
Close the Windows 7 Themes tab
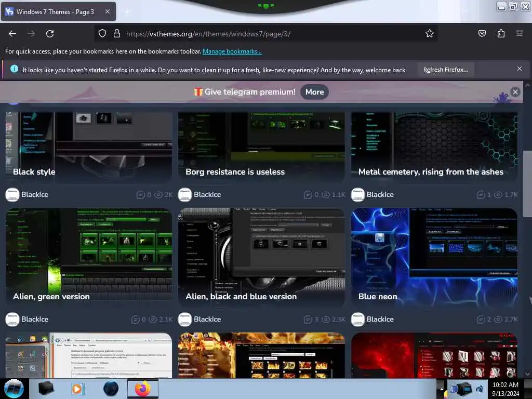(x=107, y=11)
